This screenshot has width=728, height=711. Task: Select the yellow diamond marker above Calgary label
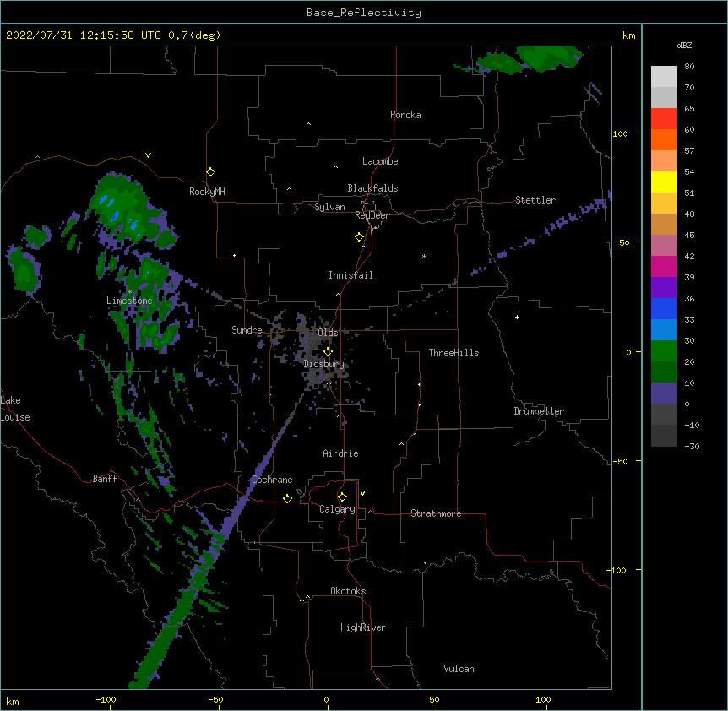(342, 497)
